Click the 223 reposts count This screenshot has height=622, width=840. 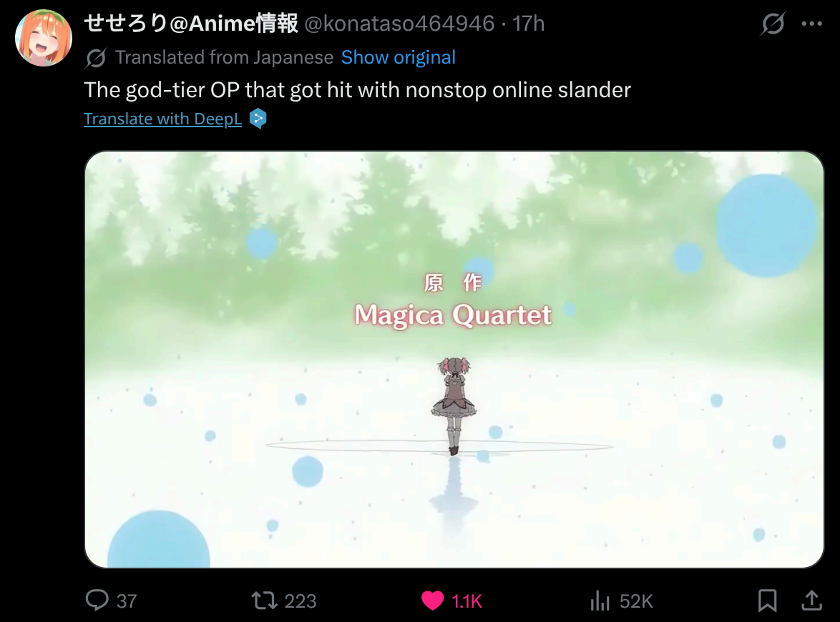(x=300, y=601)
